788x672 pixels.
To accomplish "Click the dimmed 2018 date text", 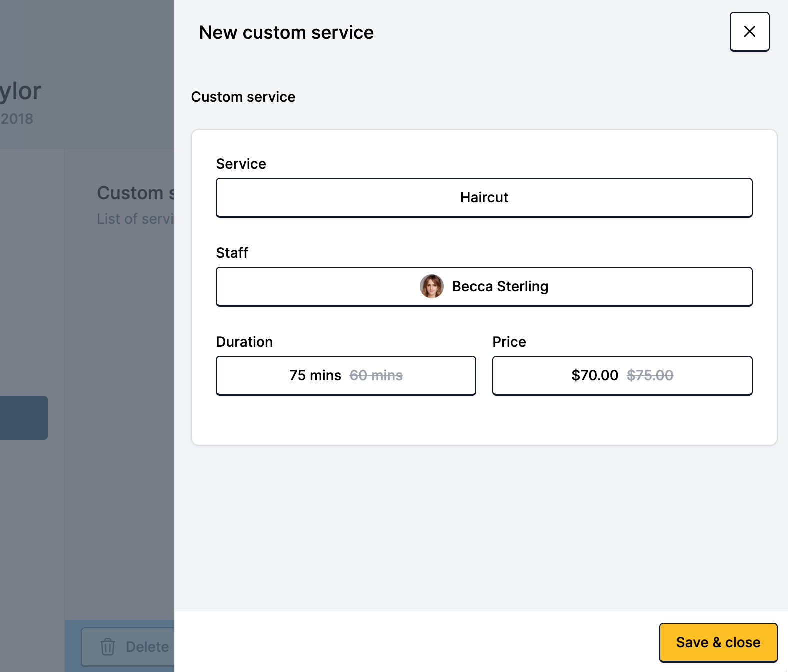I will [x=17, y=119].
